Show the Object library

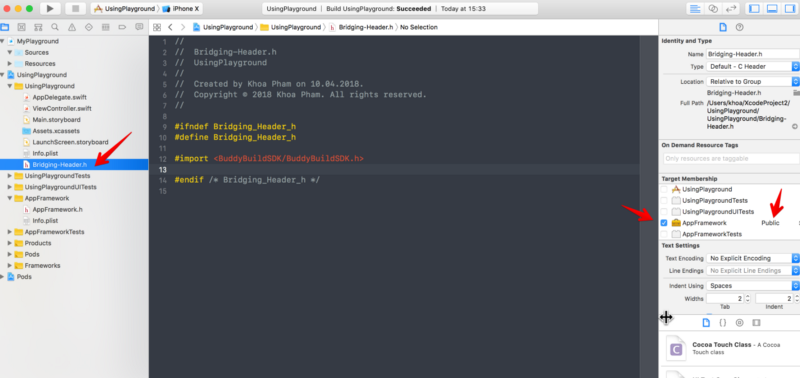click(x=739, y=322)
